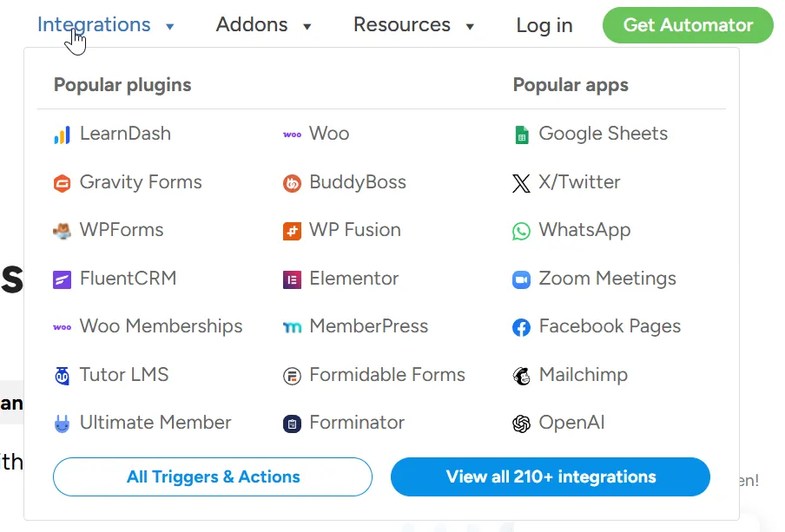Select Formidable Forms from the menu
The image size is (785, 532).
tap(386, 375)
